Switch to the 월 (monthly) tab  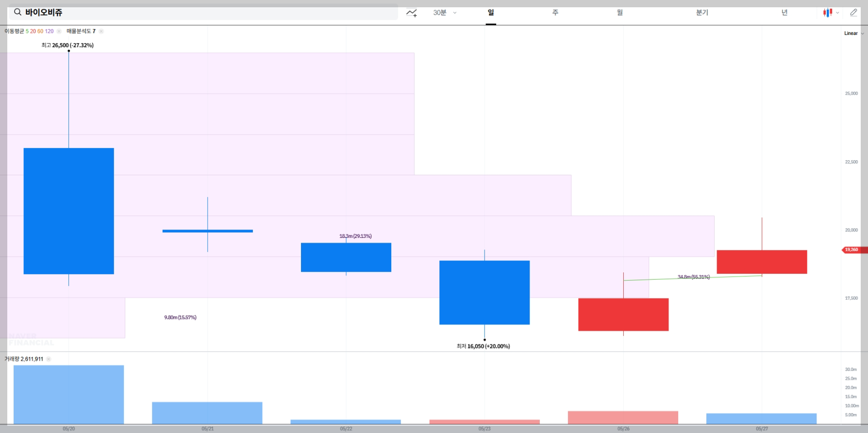click(620, 13)
